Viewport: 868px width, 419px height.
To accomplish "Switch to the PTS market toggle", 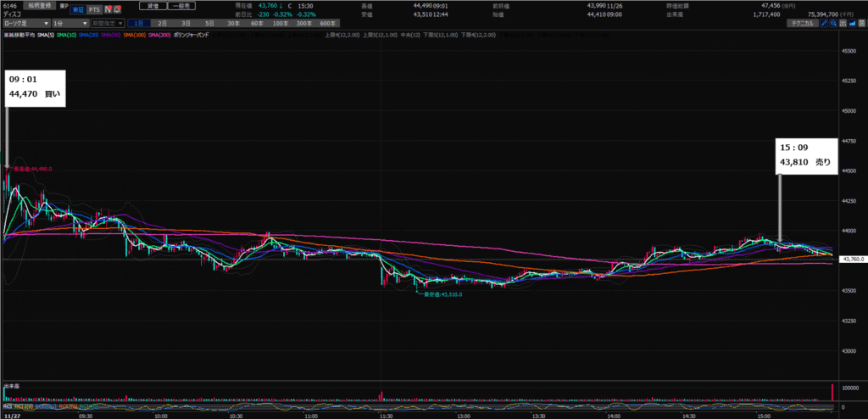I will pyautogui.click(x=93, y=8).
